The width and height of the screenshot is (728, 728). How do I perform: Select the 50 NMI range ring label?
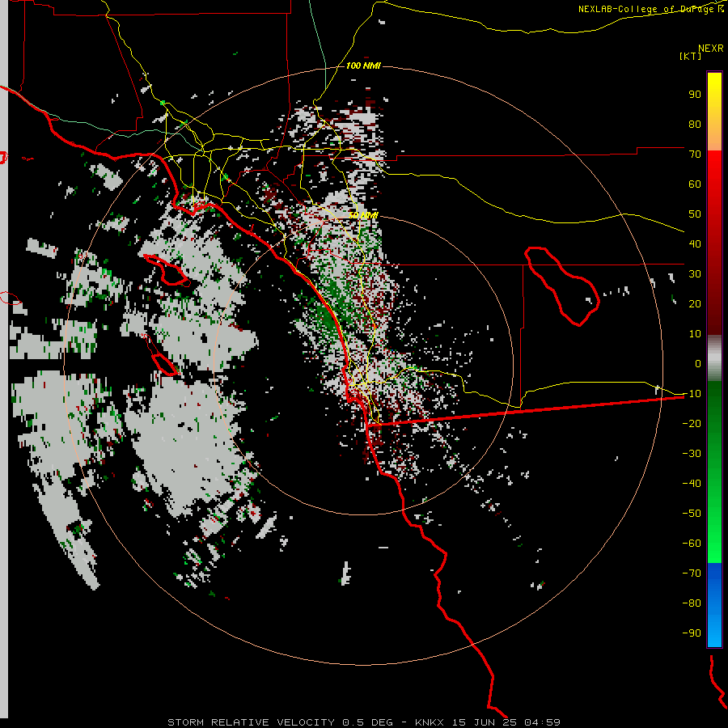363,215
